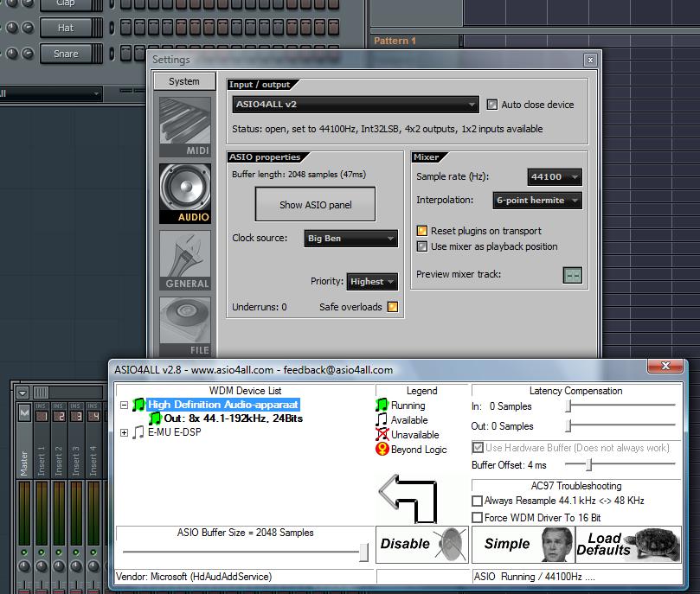Click the ASIO Running / 44100Hz status text
This screenshot has width=700, height=594.
pos(535,577)
